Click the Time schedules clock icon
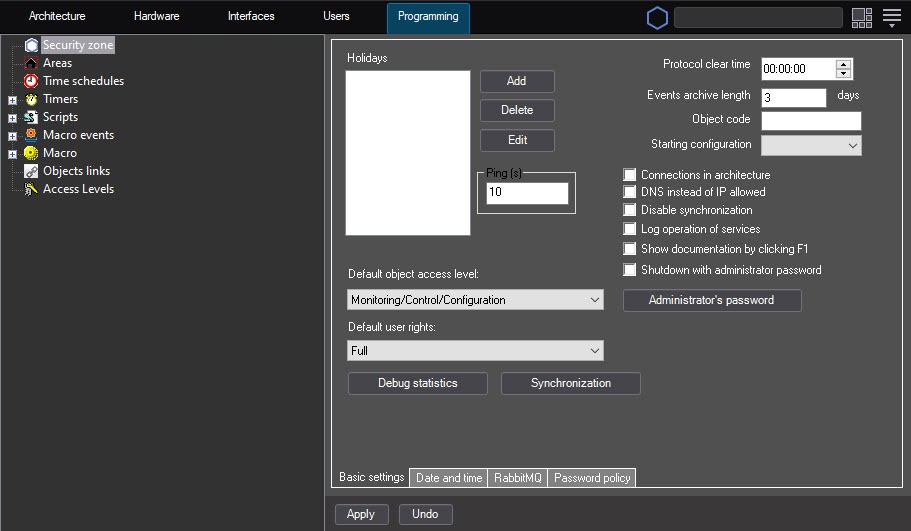The width and height of the screenshot is (911, 531). [x=31, y=81]
